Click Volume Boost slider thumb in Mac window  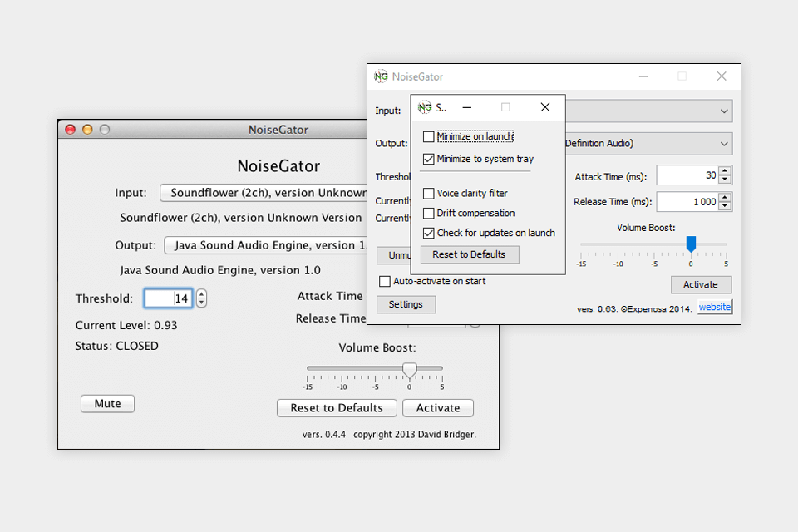click(410, 370)
